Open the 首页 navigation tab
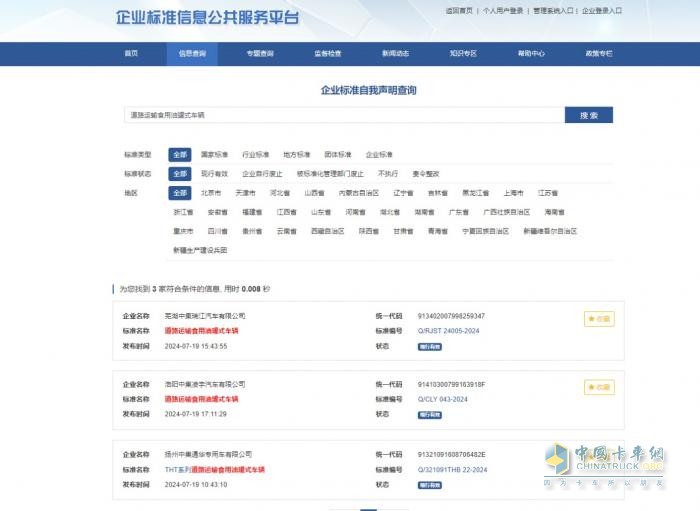 (x=131, y=54)
